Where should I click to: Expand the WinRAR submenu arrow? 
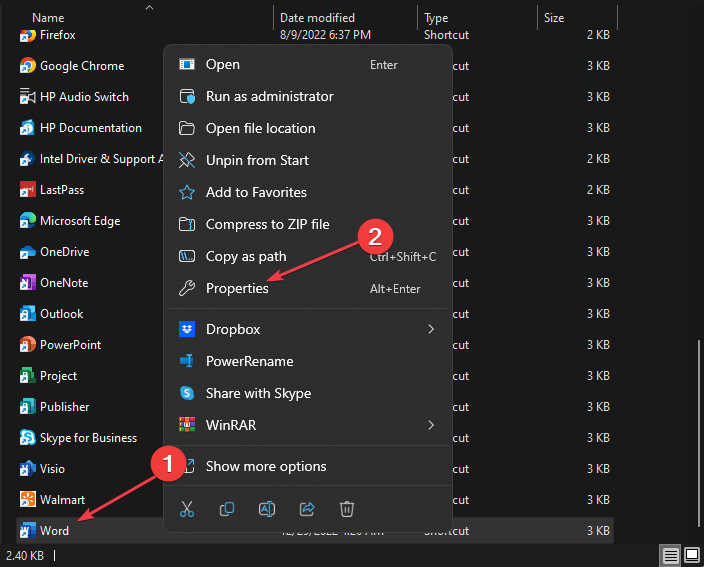point(431,425)
